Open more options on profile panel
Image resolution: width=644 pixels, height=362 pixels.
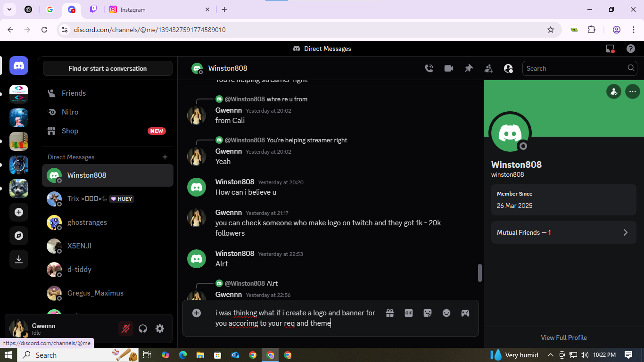pyautogui.click(x=632, y=91)
